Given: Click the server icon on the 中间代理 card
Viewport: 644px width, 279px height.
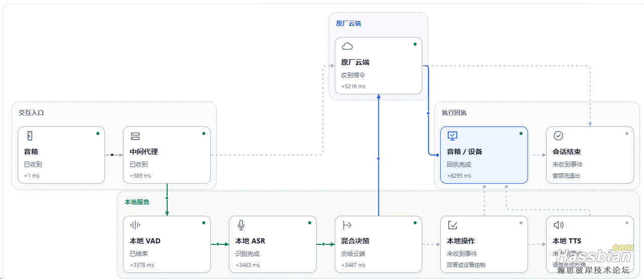Looking at the screenshot, I should (x=135, y=136).
